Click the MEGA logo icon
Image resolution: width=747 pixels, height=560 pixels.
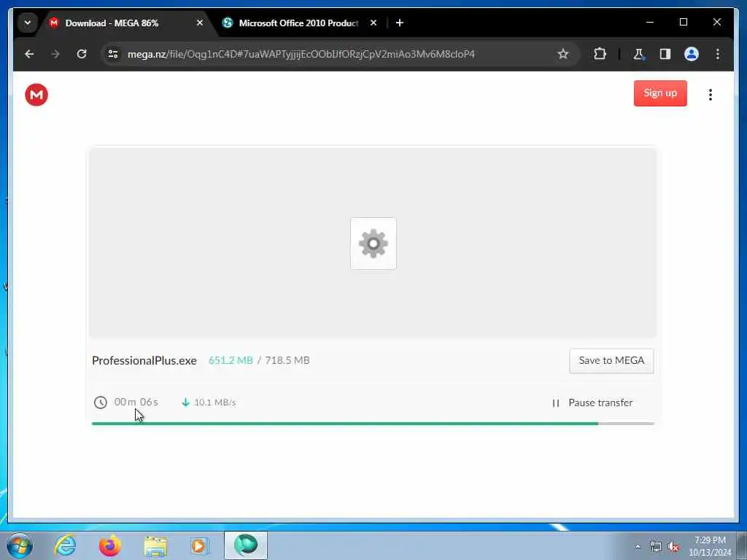point(36,95)
